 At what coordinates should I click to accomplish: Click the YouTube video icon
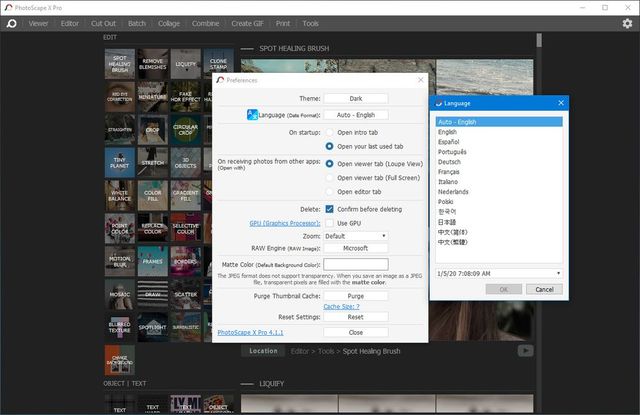coord(525,350)
